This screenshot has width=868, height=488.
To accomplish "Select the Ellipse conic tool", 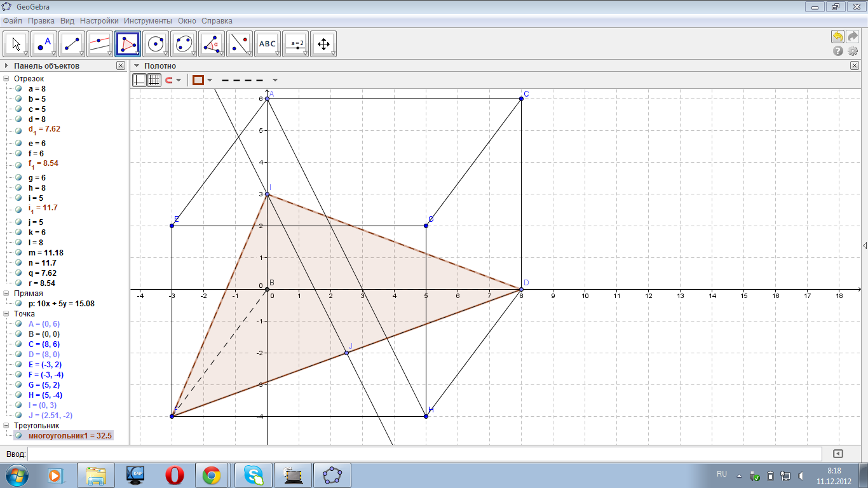I will pyautogui.click(x=184, y=44).
